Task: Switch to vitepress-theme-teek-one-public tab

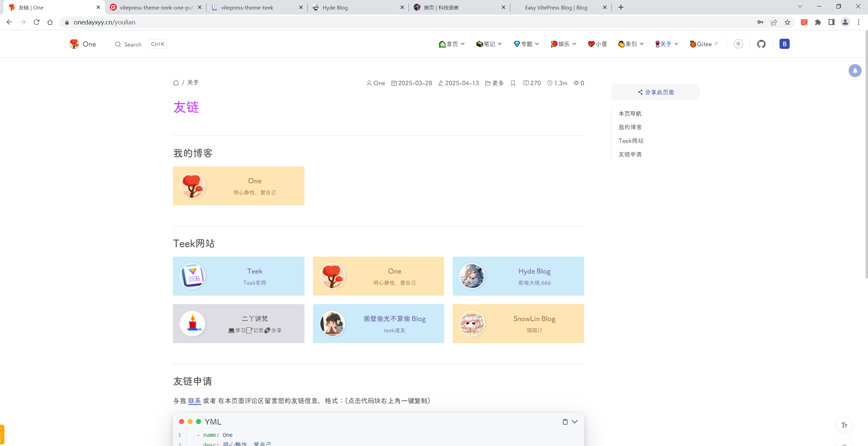Action: point(156,7)
